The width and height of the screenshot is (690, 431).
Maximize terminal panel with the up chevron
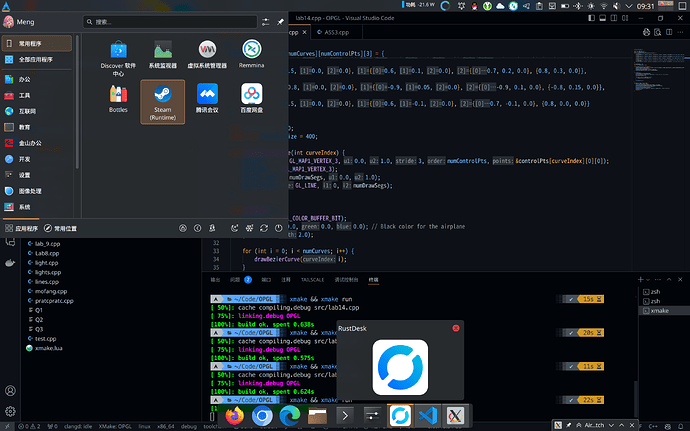tap(669, 280)
